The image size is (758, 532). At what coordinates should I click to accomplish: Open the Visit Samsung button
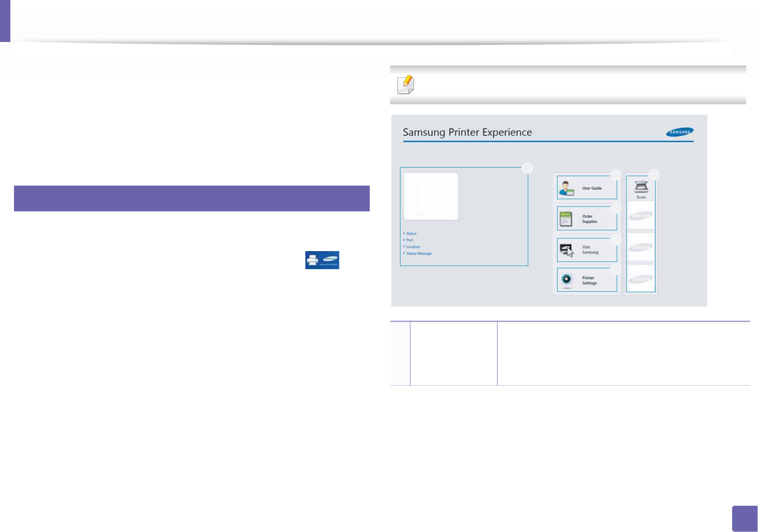(587, 250)
